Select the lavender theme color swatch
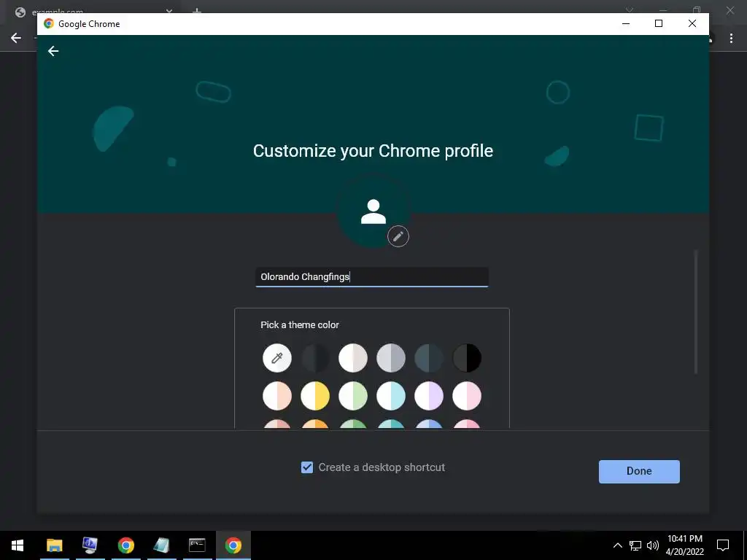Viewport: 747px width, 560px height. coord(429,396)
